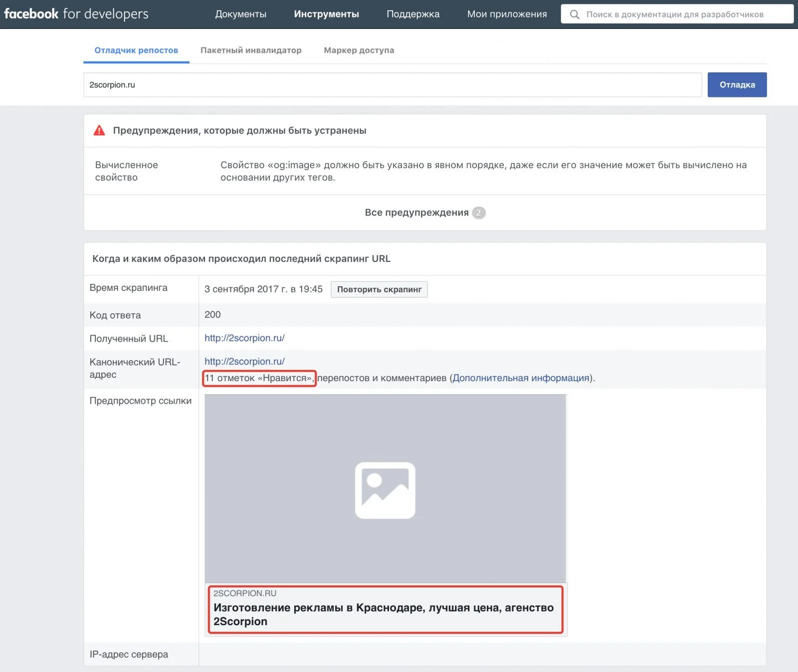The width and height of the screenshot is (798, 672).
Task: Click the IP-адрес сервера label
Action: [x=129, y=655]
